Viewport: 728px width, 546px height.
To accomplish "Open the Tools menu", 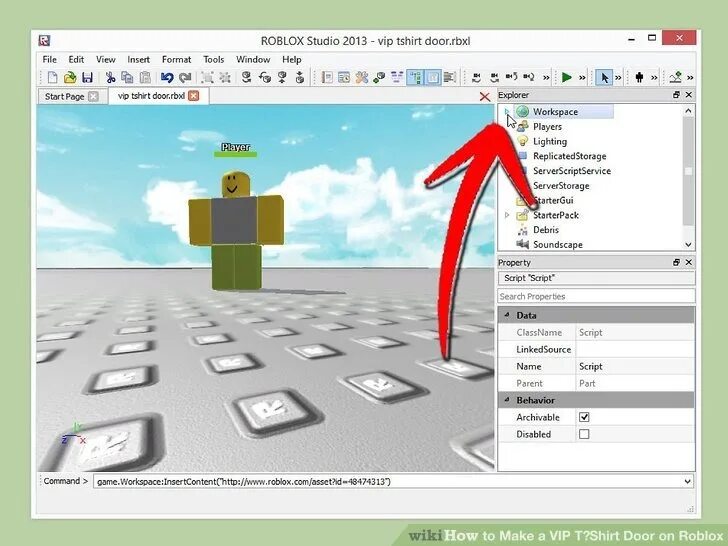I will click(214, 59).
